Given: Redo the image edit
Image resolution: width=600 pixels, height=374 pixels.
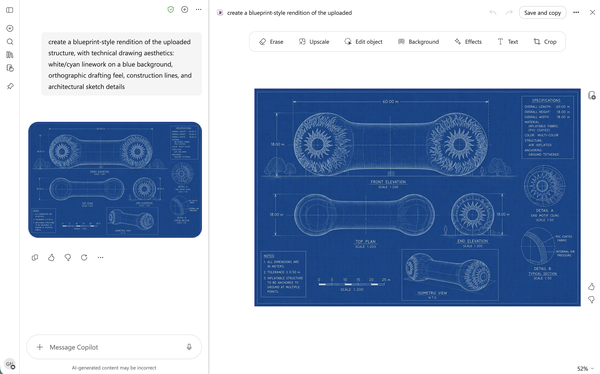Looking at the screenshot, I should tap(509, 13).
